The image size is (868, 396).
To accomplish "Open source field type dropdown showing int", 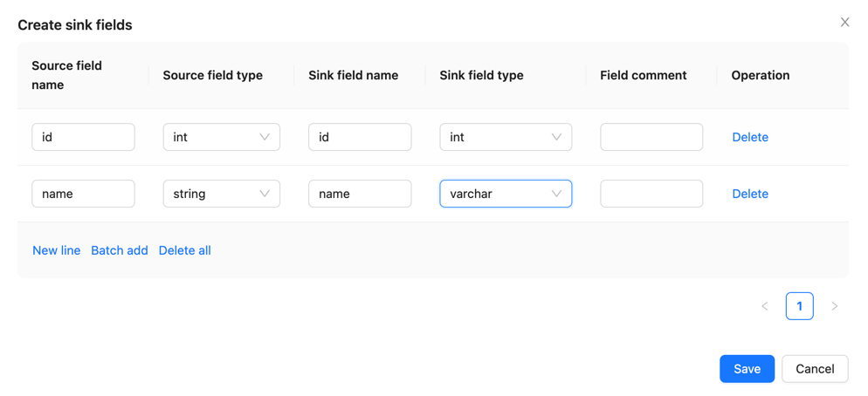I will (x=221, y=137).
